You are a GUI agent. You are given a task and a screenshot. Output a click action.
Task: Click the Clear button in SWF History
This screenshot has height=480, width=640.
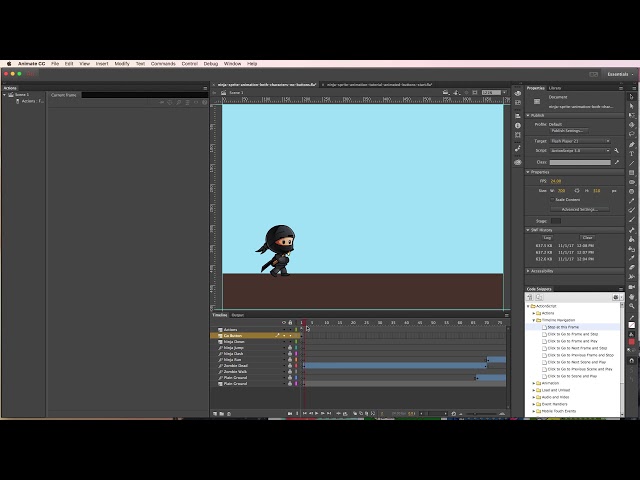(x=587, y=238)
